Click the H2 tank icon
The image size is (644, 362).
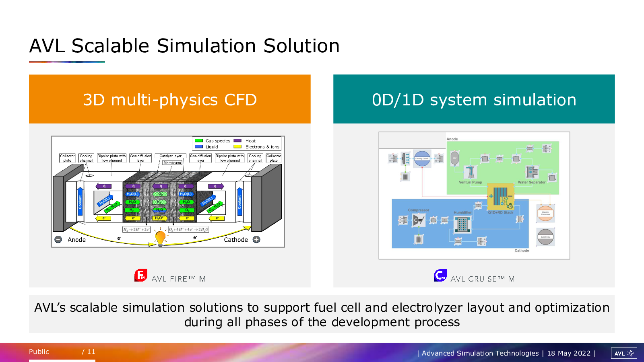(x=455, y=158)
